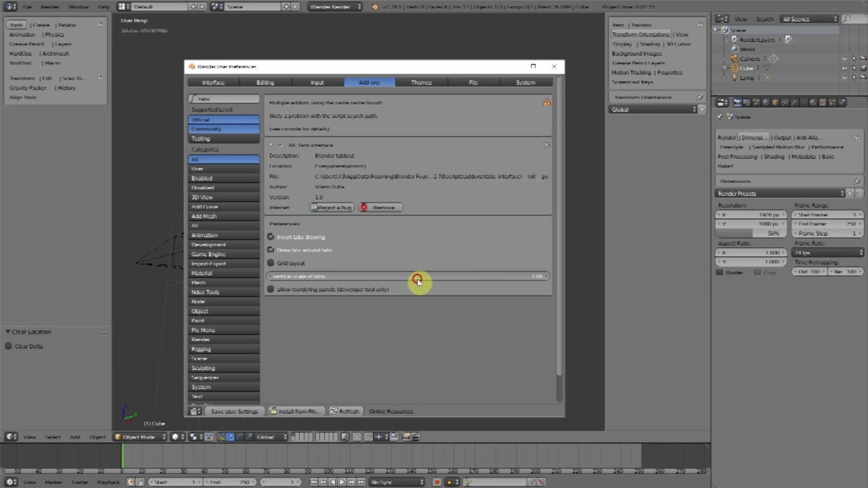Toggle the 3D manipulator widget icon

pyautogui.click(x=220, y=437)
